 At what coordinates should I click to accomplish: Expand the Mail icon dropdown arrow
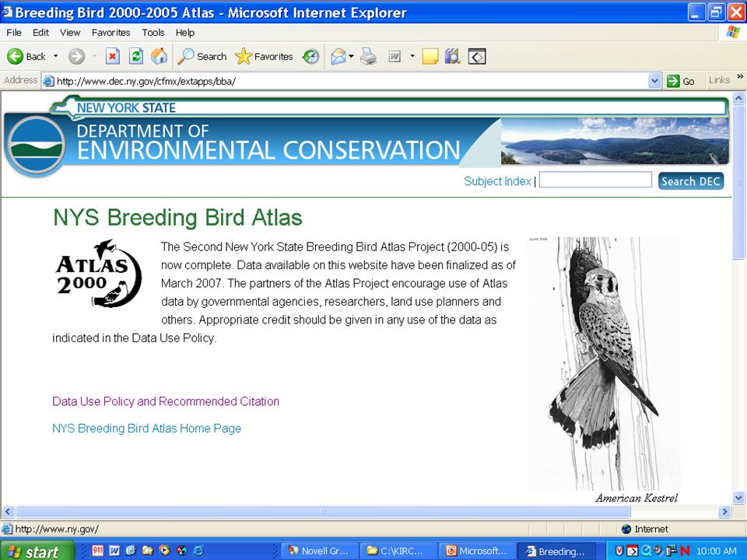pos(351,56)
